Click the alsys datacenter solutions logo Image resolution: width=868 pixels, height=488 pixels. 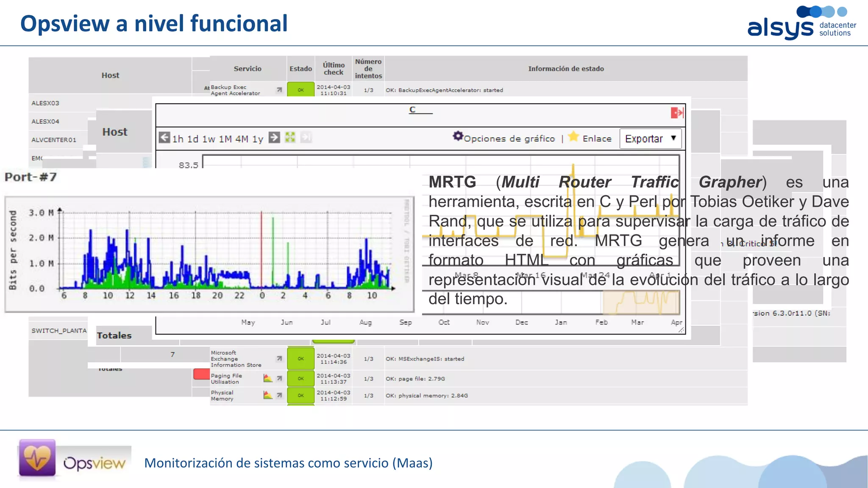tap(802, 23)
